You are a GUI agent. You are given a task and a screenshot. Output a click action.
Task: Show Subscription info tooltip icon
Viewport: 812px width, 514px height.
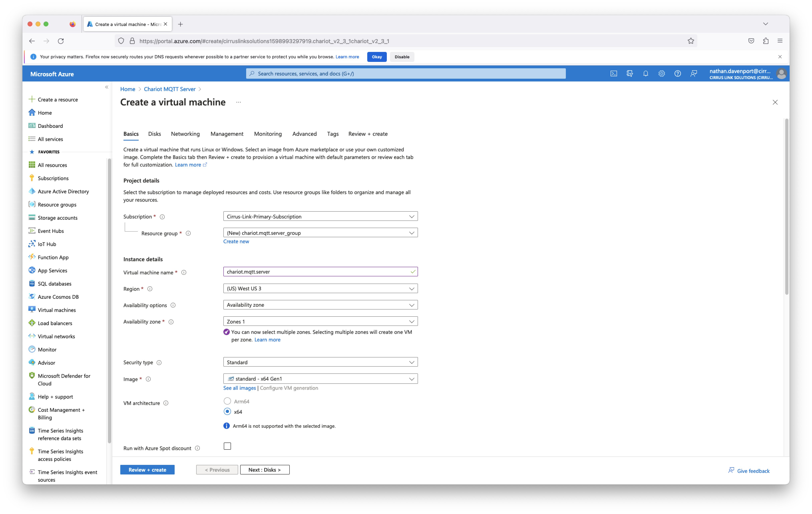click(x=162, y=216)
